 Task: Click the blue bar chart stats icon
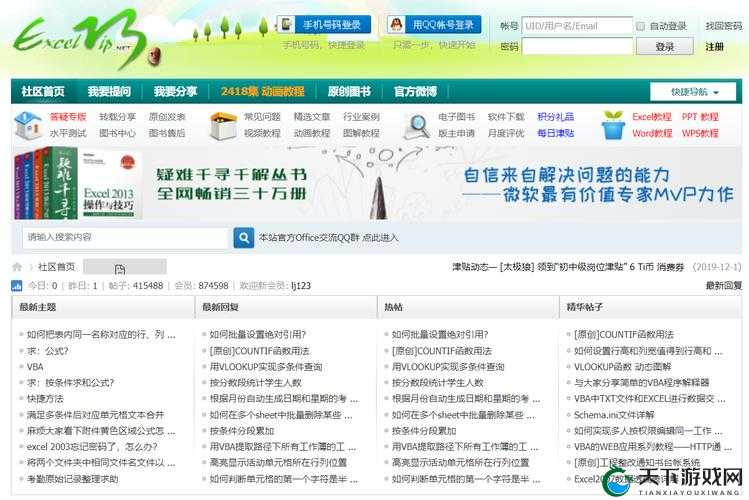17,286
